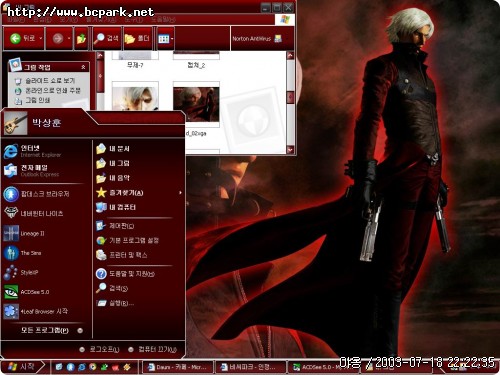The height and width of the screenshot is (375, 500).
Task: Click 그림 인쇄 link
Action: pyautogui.click(x=37, y=100)
